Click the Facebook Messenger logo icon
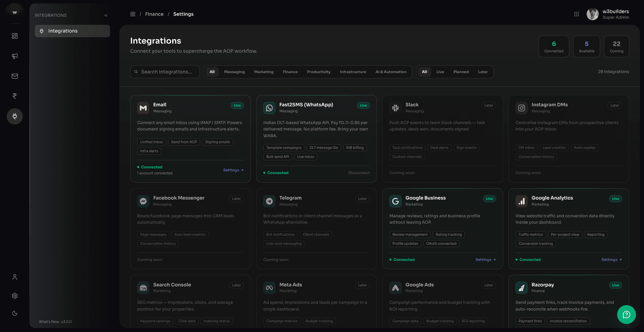644x332 pixels. [x=143, y=201]
